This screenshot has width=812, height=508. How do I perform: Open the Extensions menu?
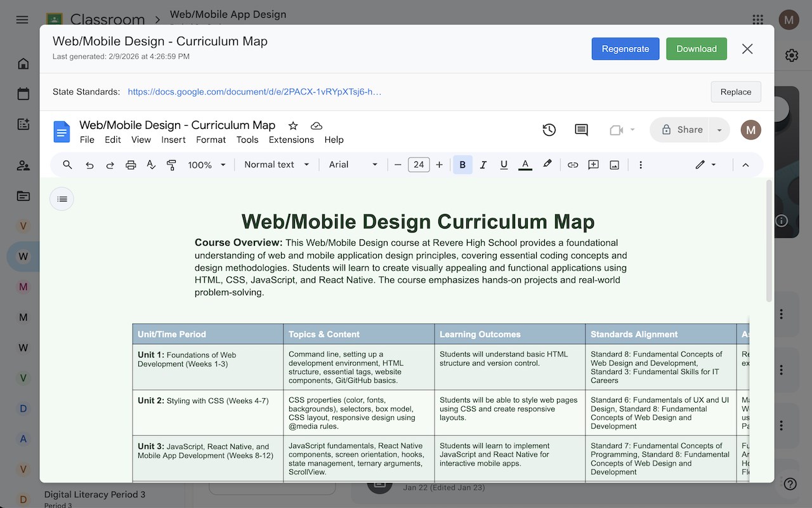[291, 140]
